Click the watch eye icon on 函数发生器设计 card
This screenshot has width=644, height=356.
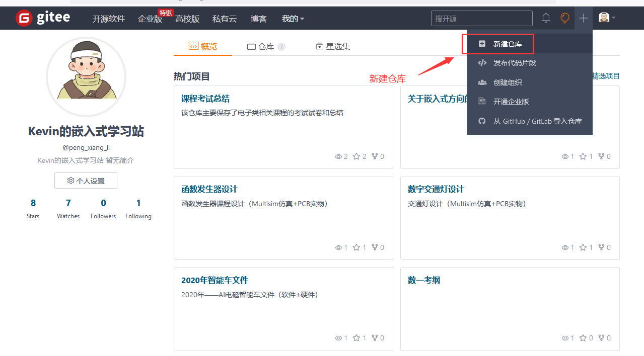tap(338, 247)
